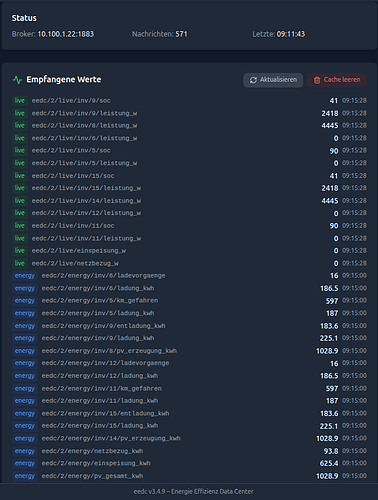
Task: Click energy badge on inv/6/ladevorgaenge row
Action: tap(25, 276)
